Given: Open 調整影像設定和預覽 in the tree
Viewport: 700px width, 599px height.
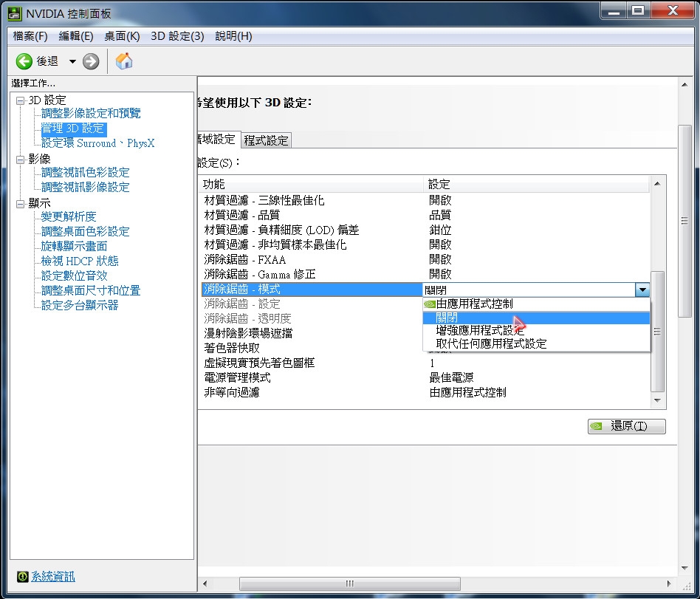Looking at the screenshot, I should pos(91,114).
